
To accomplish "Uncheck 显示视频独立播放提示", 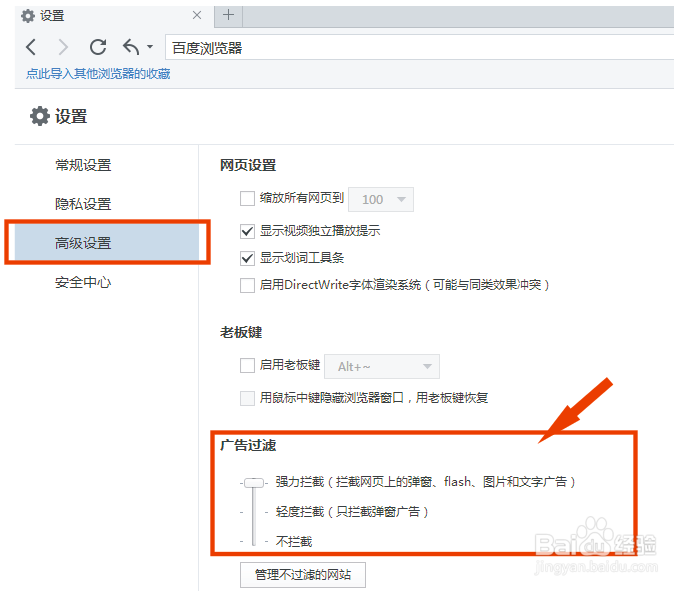I will point(247,231).
